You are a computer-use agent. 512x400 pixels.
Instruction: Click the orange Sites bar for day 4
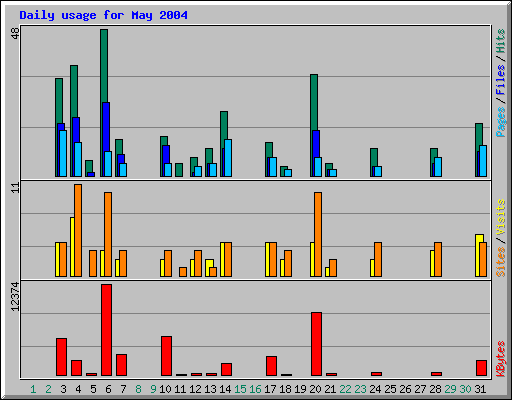coord(78,230)
